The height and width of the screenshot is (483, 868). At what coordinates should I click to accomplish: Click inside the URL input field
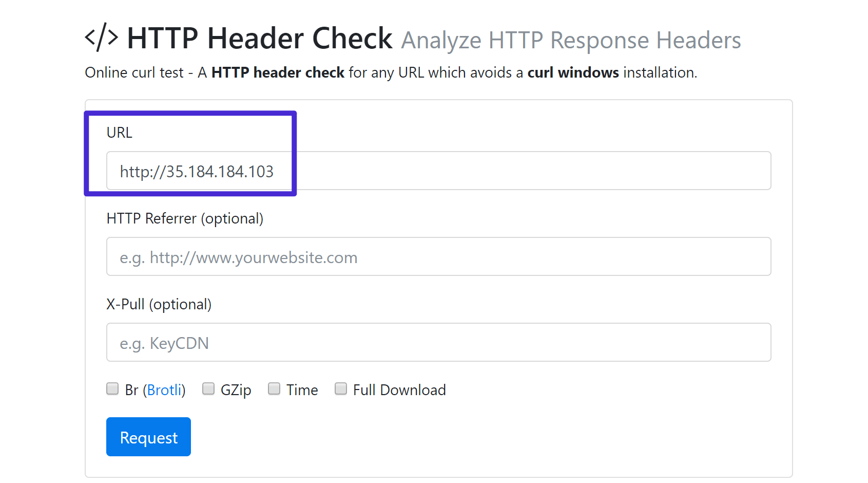436,171
